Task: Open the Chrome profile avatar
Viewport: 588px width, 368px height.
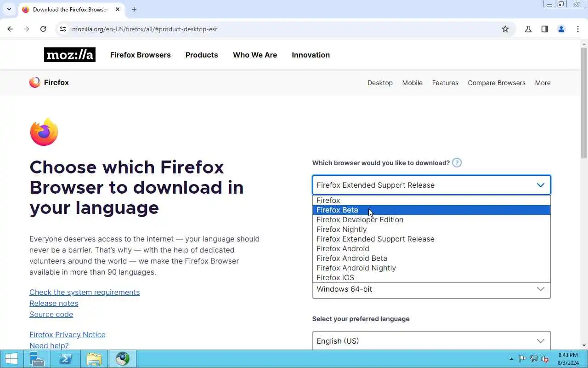Action: click(561, 29)
